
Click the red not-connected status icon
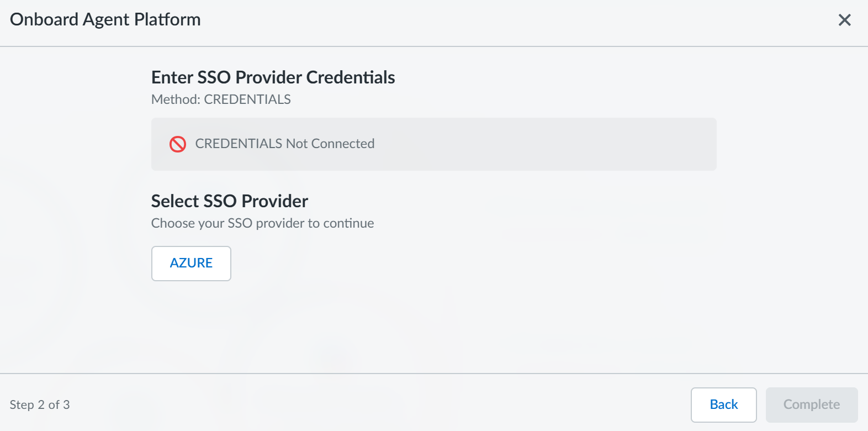point(178,144)
